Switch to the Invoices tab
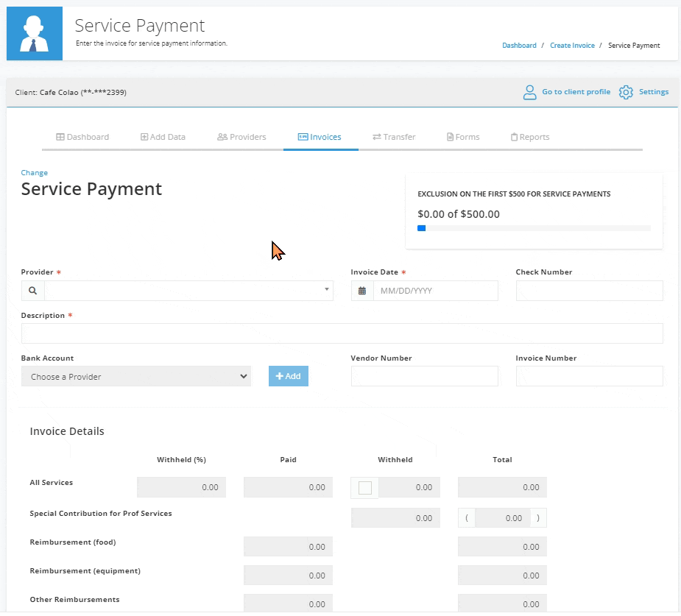The width and height of the screenshot is (681, 616). (x=320, y=137)
